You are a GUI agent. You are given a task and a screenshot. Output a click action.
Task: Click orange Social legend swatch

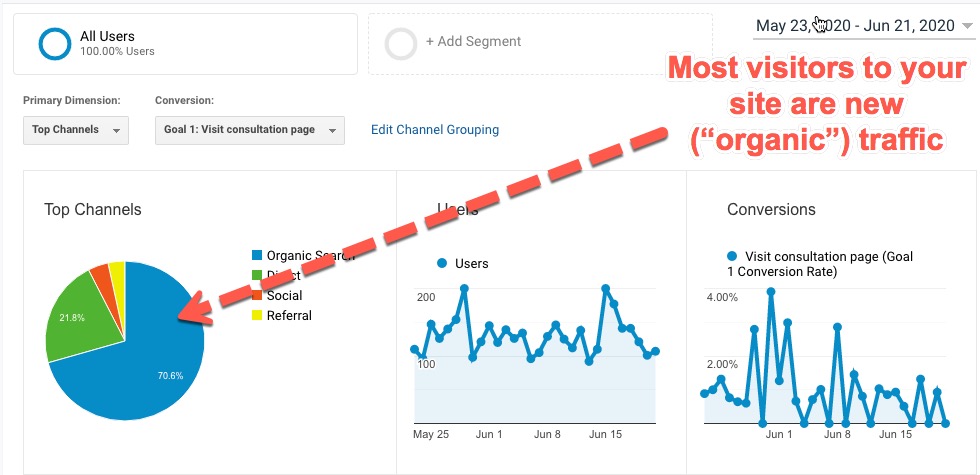[257, 296]
